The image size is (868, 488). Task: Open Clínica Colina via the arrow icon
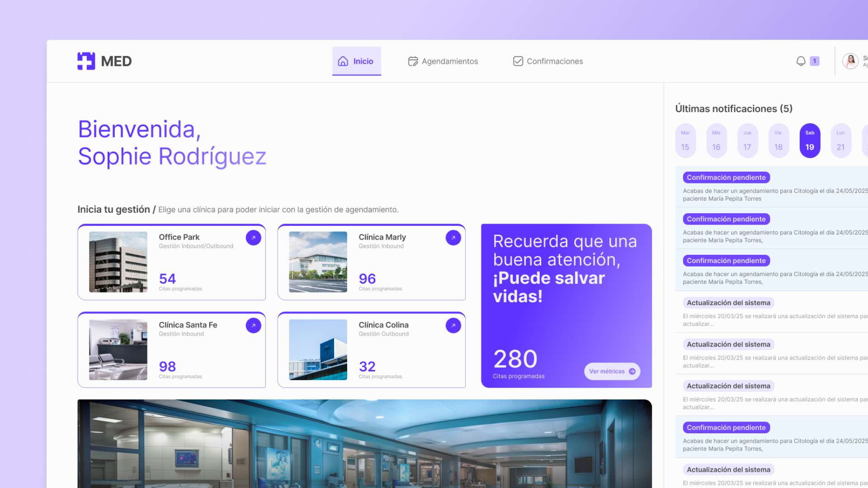point(453,325)
